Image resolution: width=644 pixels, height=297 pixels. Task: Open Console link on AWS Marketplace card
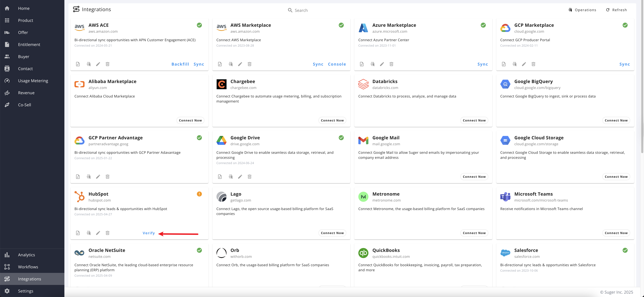[337, 64]
